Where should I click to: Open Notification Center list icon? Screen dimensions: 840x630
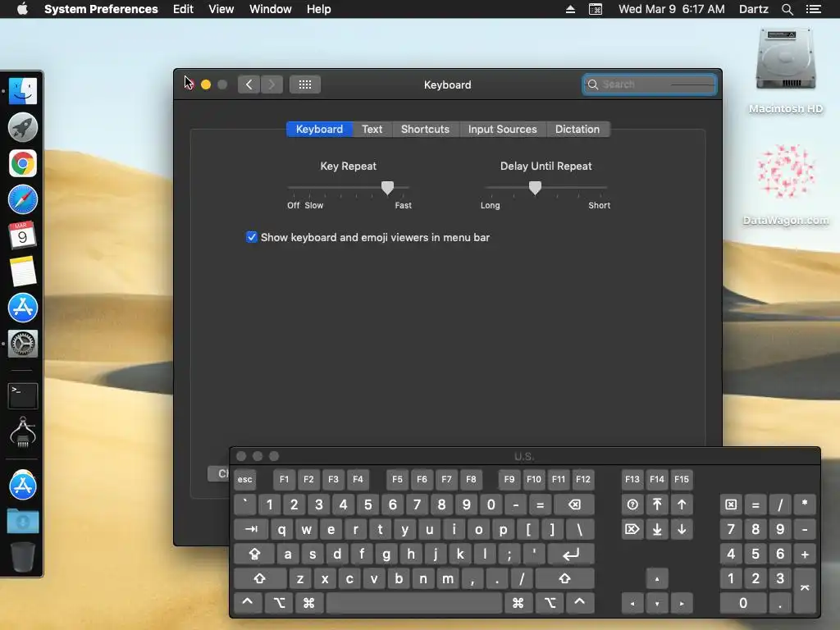(x=813, y=9)
